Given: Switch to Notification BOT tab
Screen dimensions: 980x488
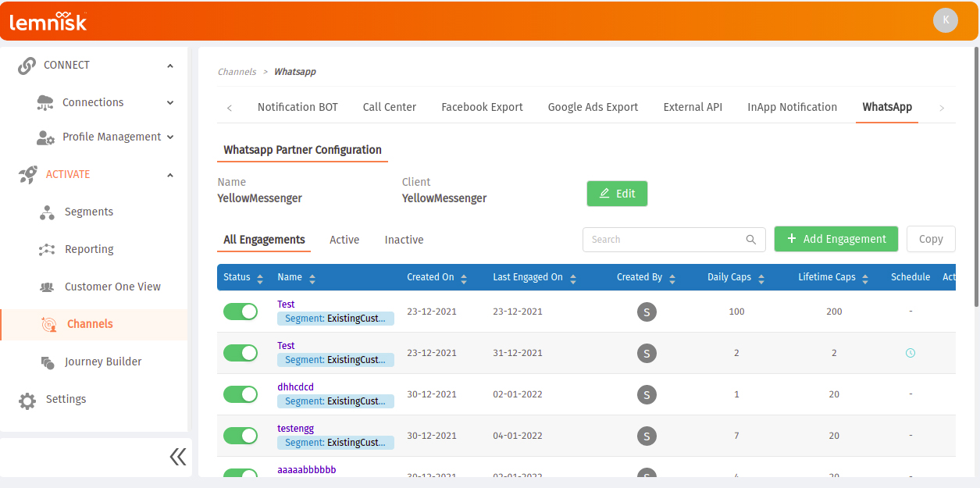Looking at the screenshot, I should coord(298,108).
